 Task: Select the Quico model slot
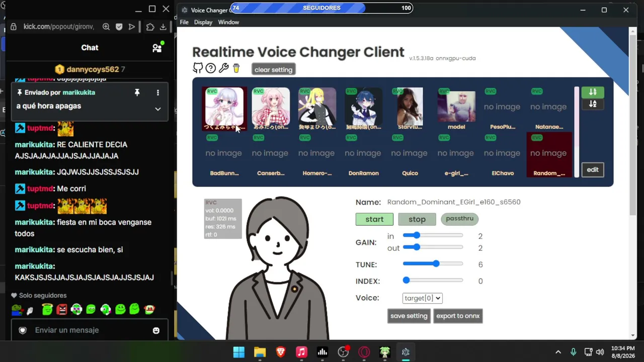tap(410, 155)
